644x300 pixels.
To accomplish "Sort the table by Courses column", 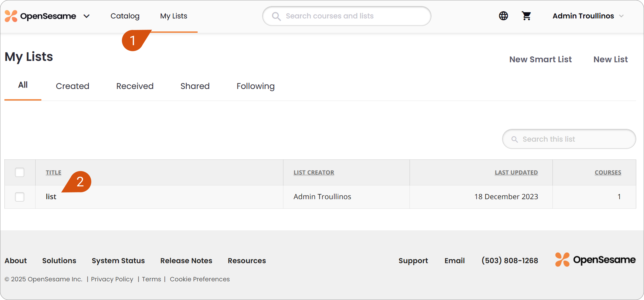I will pos(608,172).
